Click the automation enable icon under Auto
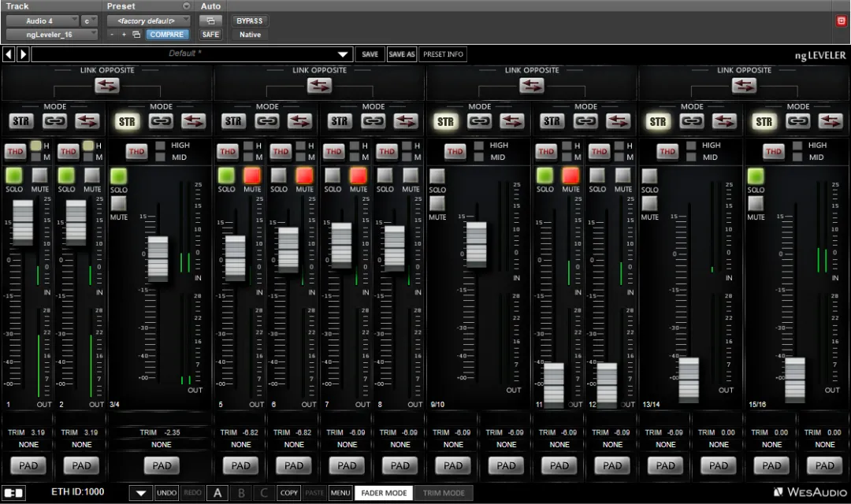Image resolution: width=851 pixels, height=504 pixels. pyautogui.click(x=210, y=20)
